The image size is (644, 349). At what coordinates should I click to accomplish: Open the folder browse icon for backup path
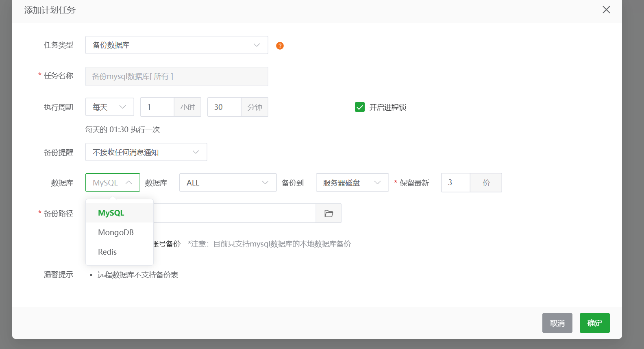tap(329, 213)
